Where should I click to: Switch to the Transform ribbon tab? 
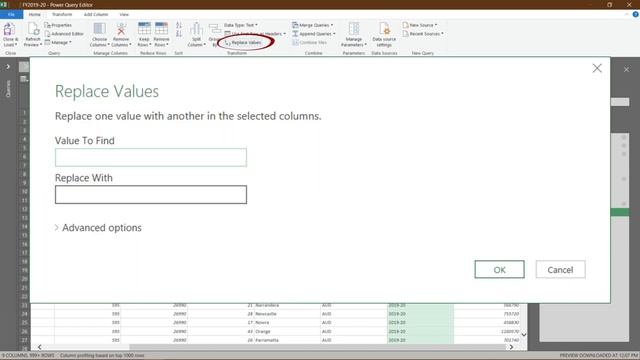[x=62, y=14]
